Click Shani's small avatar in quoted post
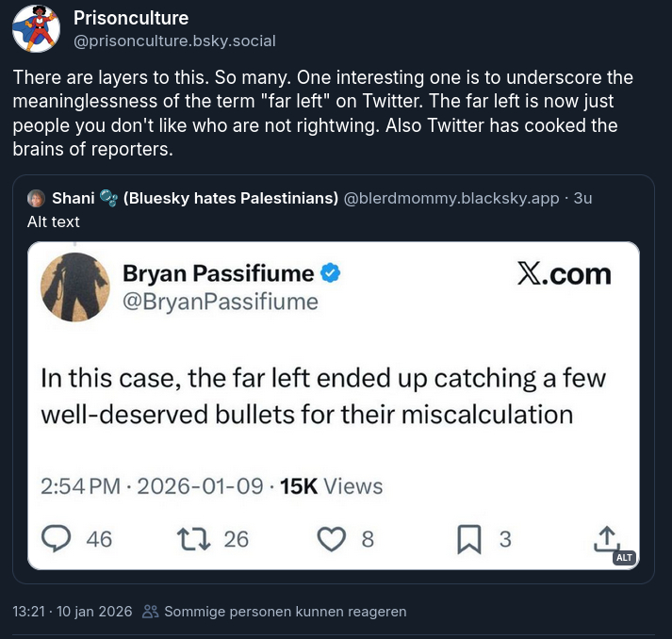This screenshot has width=672, height=639. (x=37, y=198)
